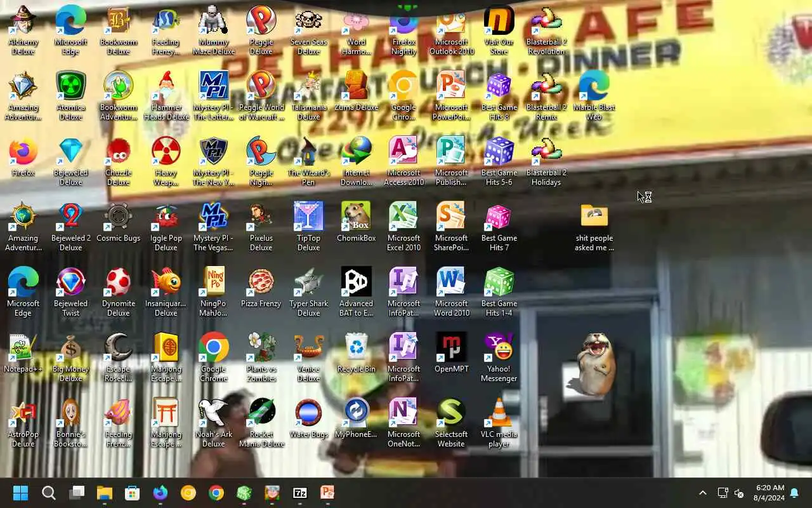Open the Pixelus Deluxe shortcut
Viewport: 812px width, 508px height.
point(261,227)
